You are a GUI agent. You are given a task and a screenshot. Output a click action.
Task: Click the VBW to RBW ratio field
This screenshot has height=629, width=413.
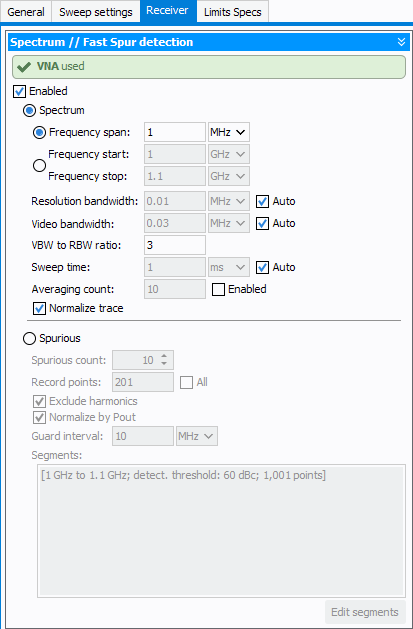[175, 245]
